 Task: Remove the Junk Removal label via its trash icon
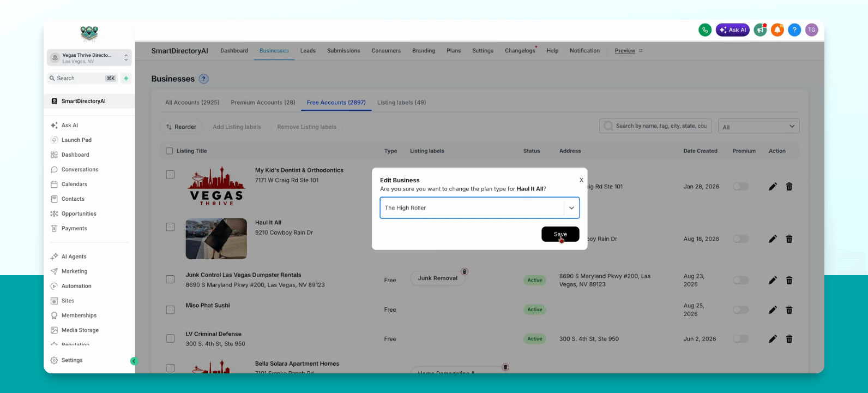(465, 271)
